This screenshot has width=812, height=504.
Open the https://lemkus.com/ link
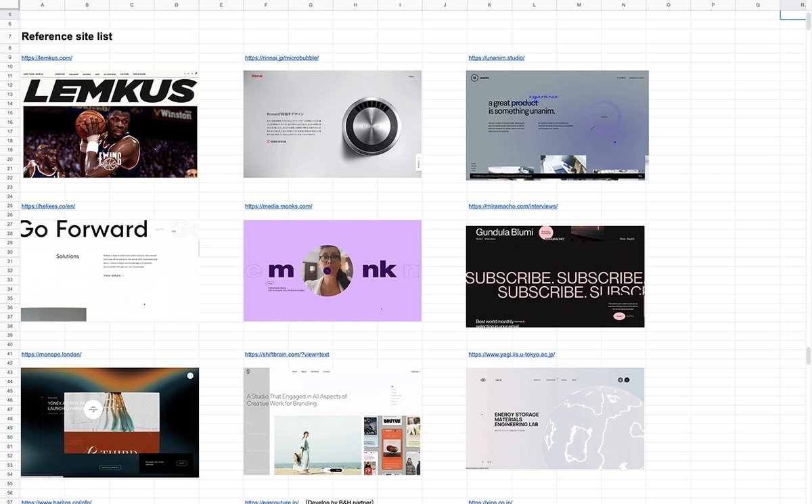click(47, 58)
